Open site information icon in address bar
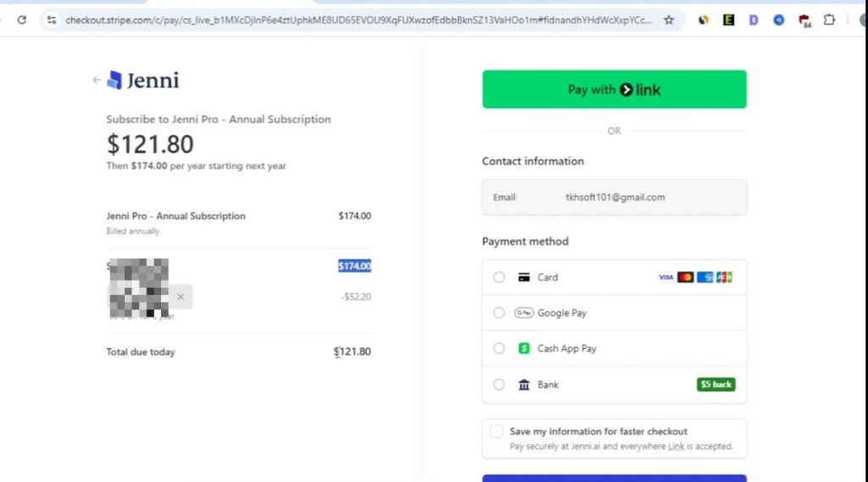The height and width of the screenshot is (482, 868). tap(52, 20)
